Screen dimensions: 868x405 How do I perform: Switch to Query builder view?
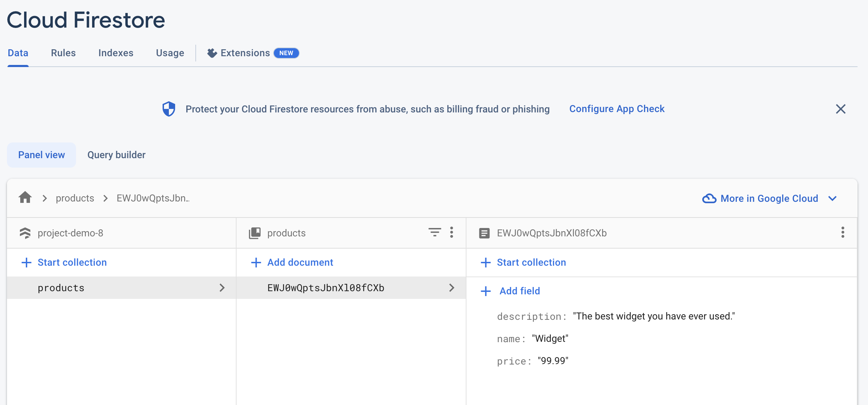click(116, 155)
